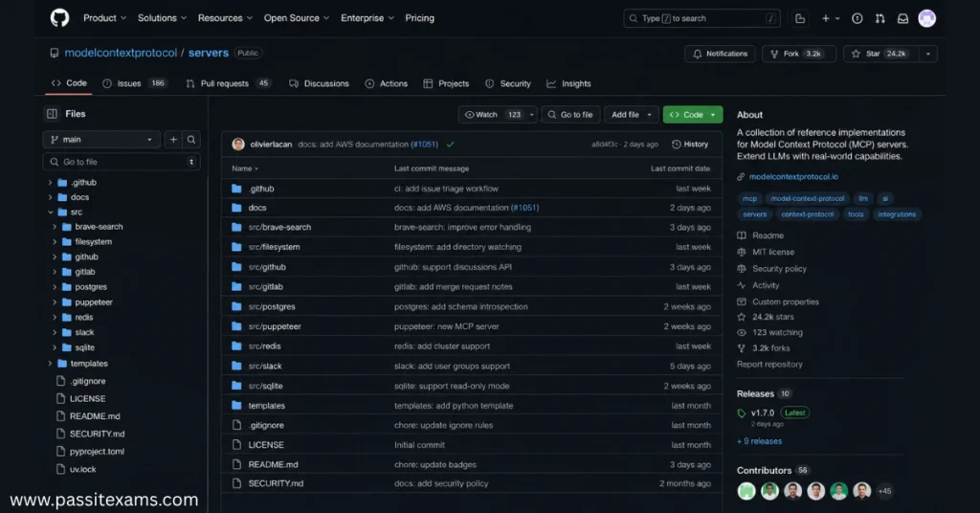The image size is (980, 513).
Task: Click the SECURITY.md file icon in sidebar tree
Action: coord(60,434)
